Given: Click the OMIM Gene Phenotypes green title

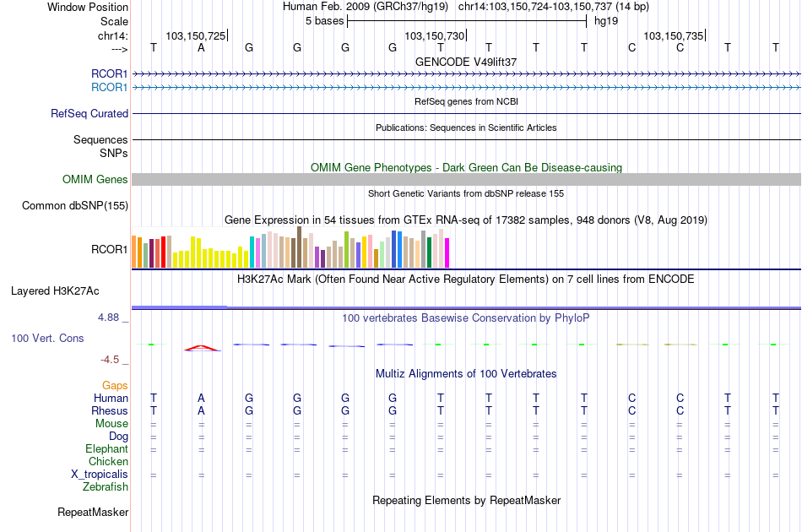Looking at the screenshot, I should coord(466,168).
